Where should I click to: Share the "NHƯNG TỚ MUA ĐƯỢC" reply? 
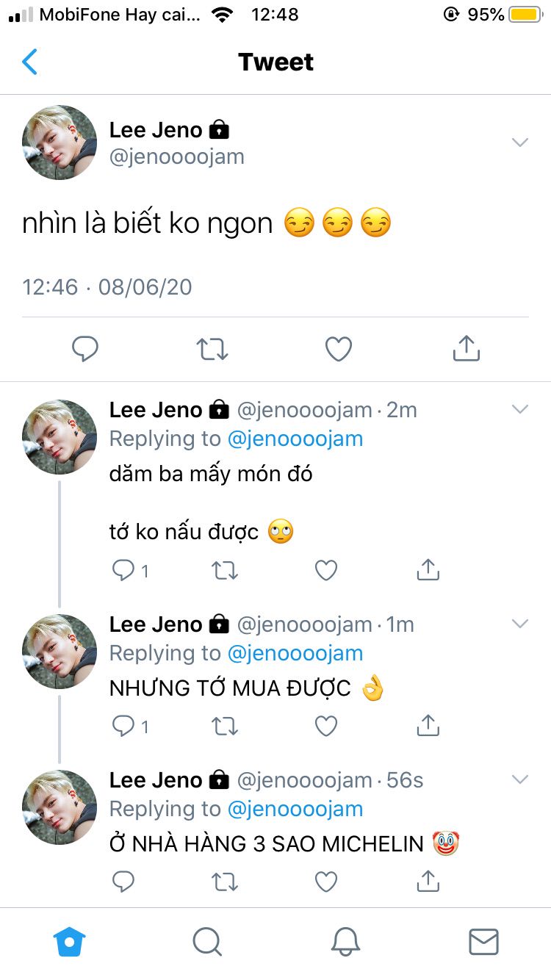point(428,727)
